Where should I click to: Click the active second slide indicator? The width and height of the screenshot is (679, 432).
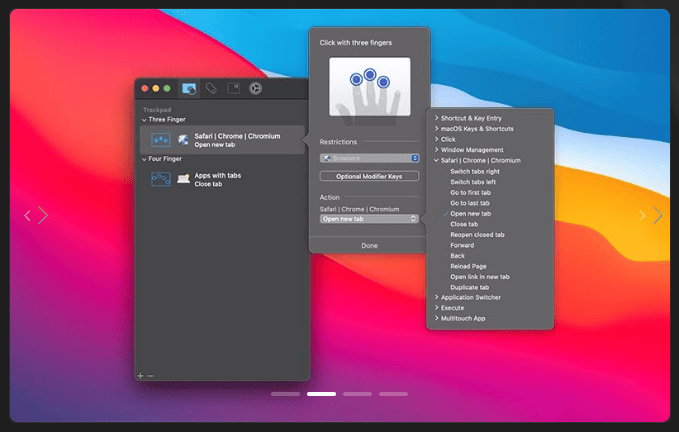point(321,394)
